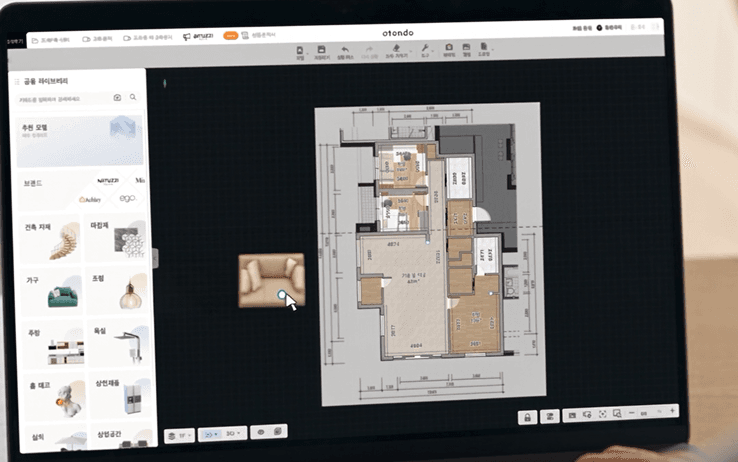The height and width of the screenshot is (462, 738).
Task: Open the 주방 kitchen category
Action: (x=53, y=345)
